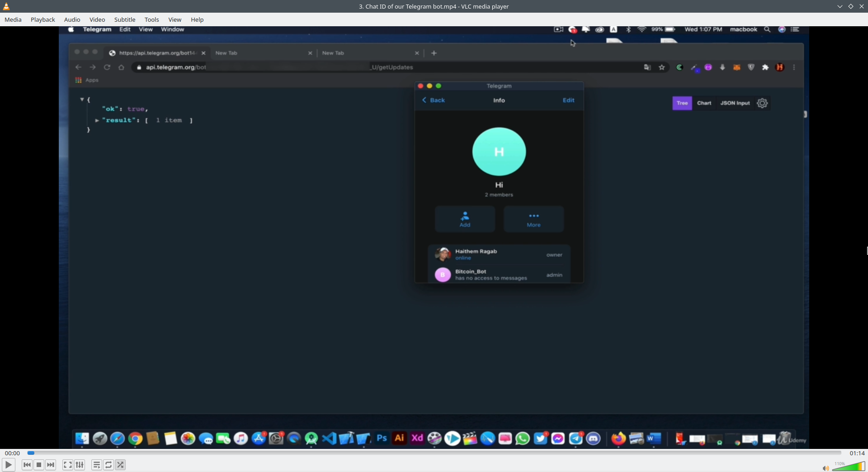Open a new browser tab with plus

tap(434, 53)
